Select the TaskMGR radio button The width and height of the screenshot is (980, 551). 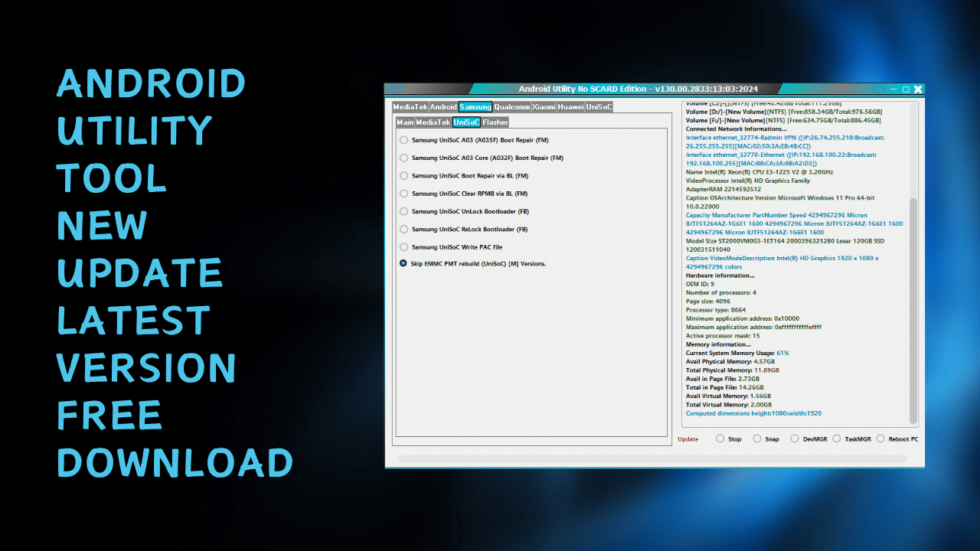pos(837,439)
